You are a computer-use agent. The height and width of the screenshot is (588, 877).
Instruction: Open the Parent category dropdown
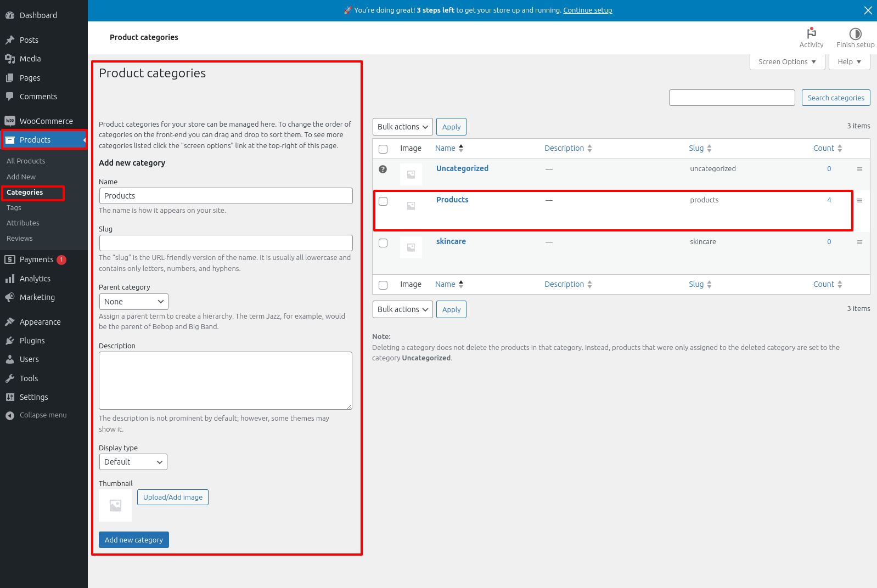[133, 302]
